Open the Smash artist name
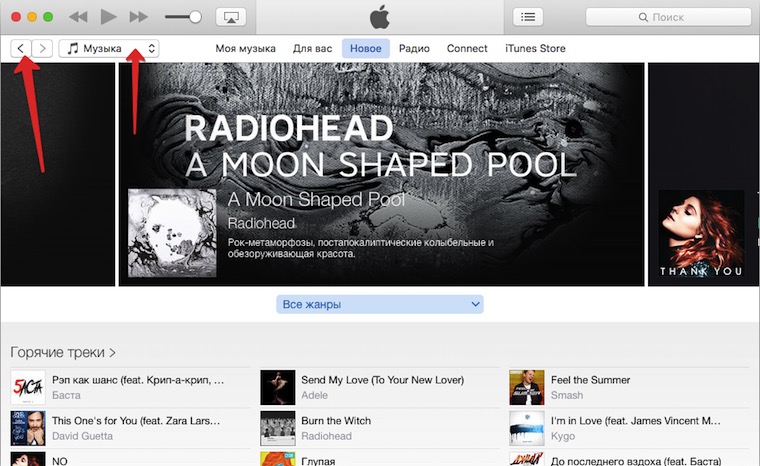 (567, 395)
